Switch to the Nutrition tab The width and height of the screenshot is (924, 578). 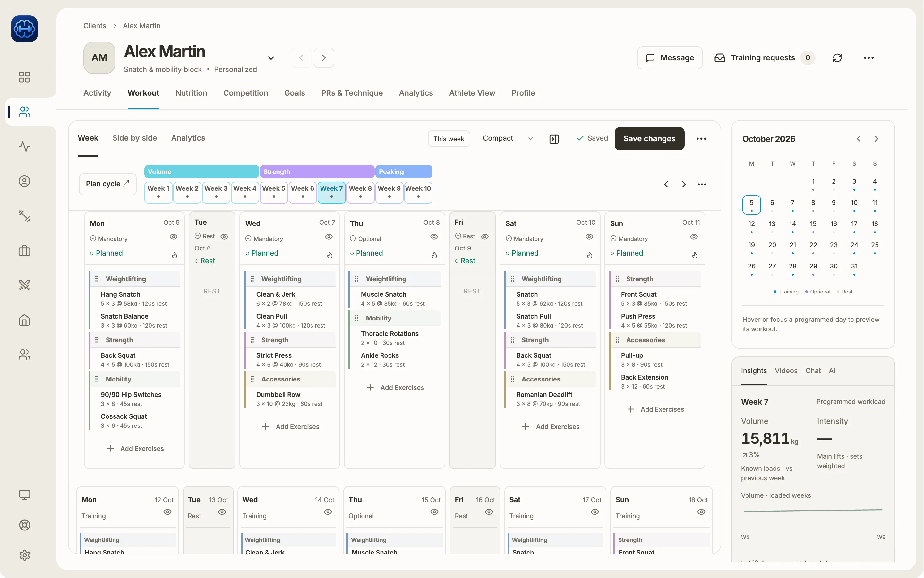191,93
